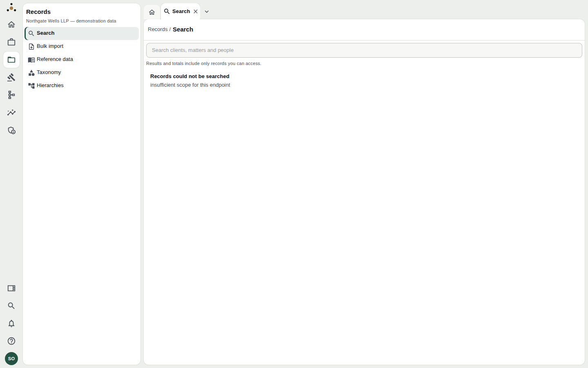
Task: Go to the home tab icon
Action: pyautogui.click(x=152, y=12)
